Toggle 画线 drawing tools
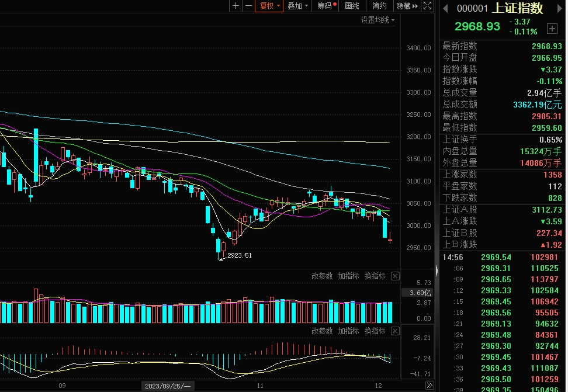This screenshot has width=568, height=392. point(352,6)
